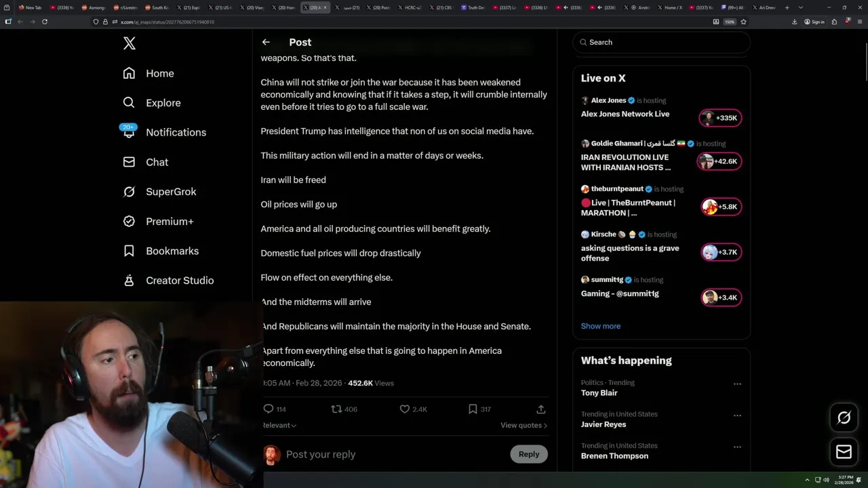The image size is (868, 488).
Task: Open the floating Messages envelope button
Action: click(844, 452)
